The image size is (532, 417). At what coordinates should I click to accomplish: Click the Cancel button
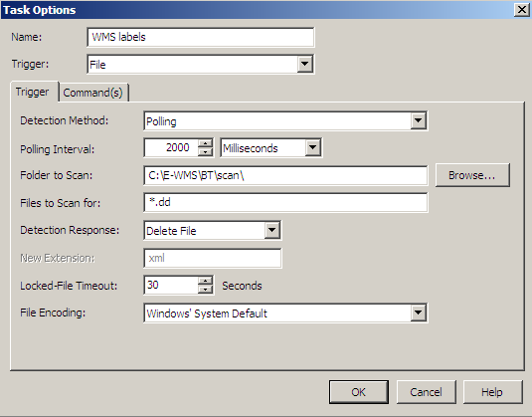[426, 392]
